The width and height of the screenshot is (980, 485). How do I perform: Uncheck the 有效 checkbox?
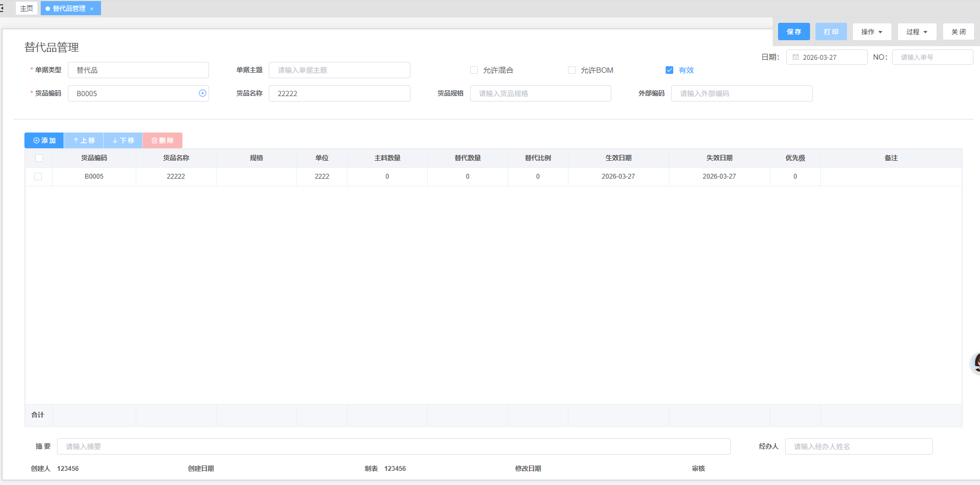[x=669, y=70]
